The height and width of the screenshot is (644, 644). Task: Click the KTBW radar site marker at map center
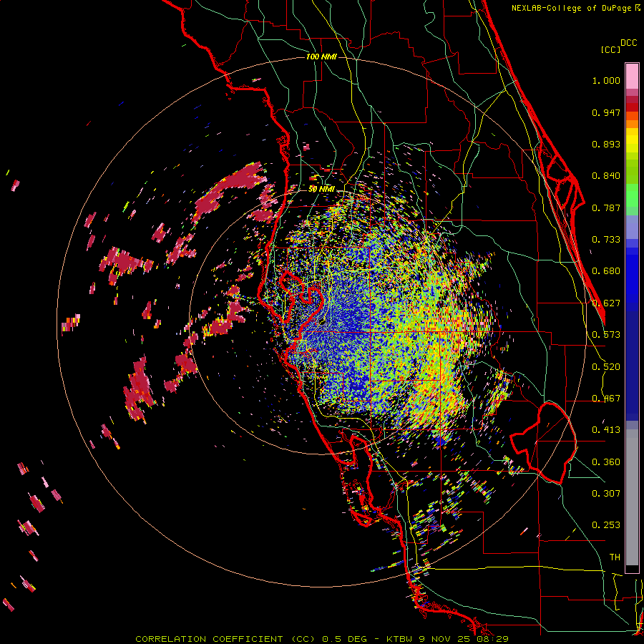click(x=322, y=323)
